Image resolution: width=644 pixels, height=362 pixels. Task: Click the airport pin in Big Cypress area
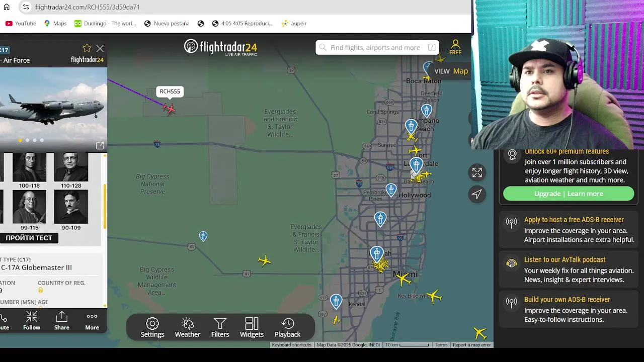[x=203, y=236]
